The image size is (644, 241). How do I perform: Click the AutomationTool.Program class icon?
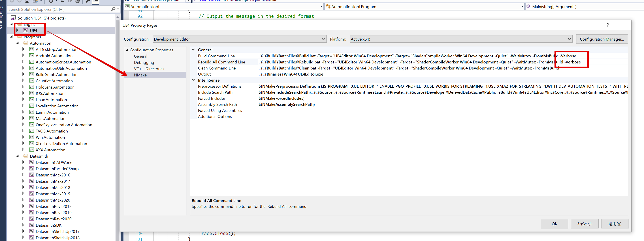pos(328,7)
